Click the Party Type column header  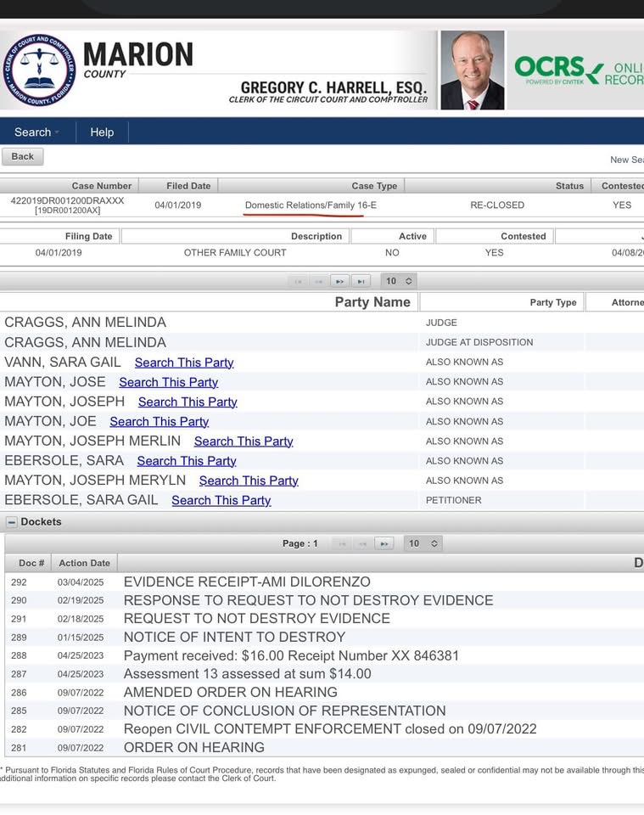pyautogui.click(x=501, y=302)
